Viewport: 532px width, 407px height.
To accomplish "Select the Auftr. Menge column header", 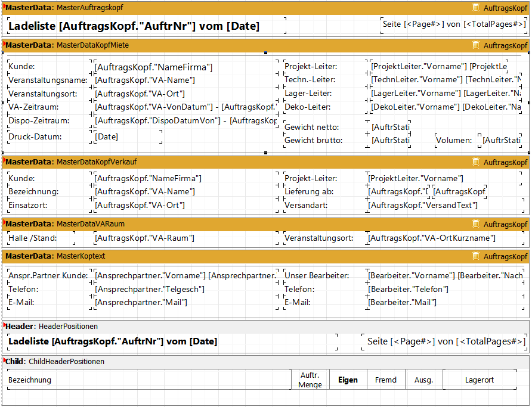I will tap(310, 380).
